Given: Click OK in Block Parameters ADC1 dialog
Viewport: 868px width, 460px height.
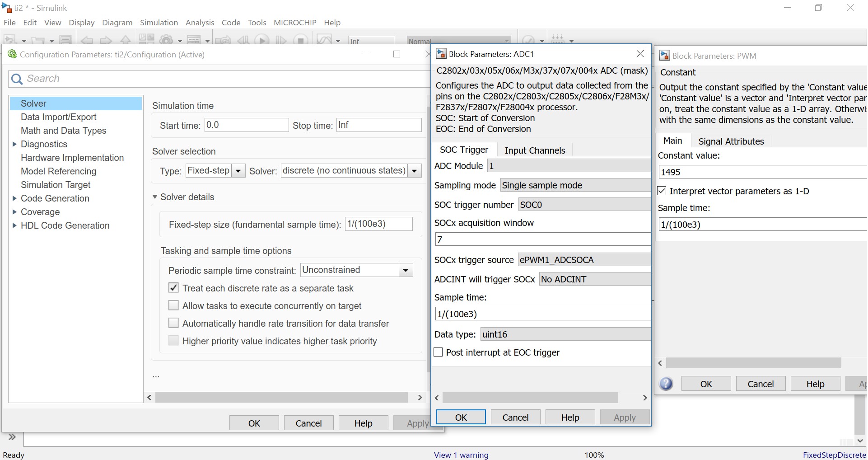Looking at the screenshot, I should [461, 417].
